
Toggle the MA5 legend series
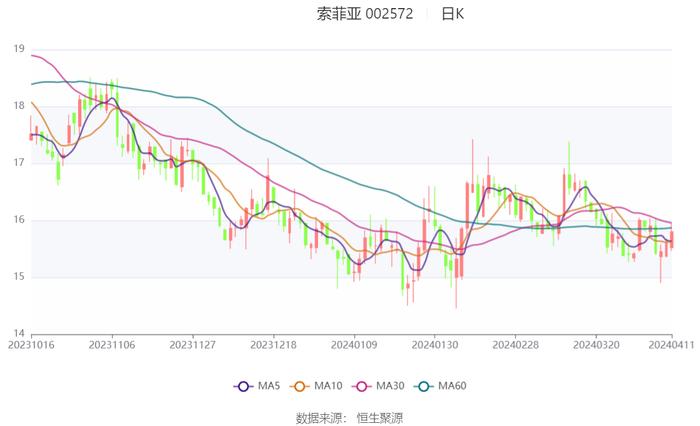tap(257, 386)
